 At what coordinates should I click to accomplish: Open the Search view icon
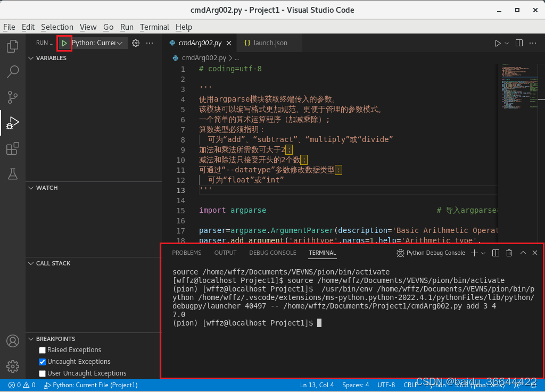pos(13,71)
